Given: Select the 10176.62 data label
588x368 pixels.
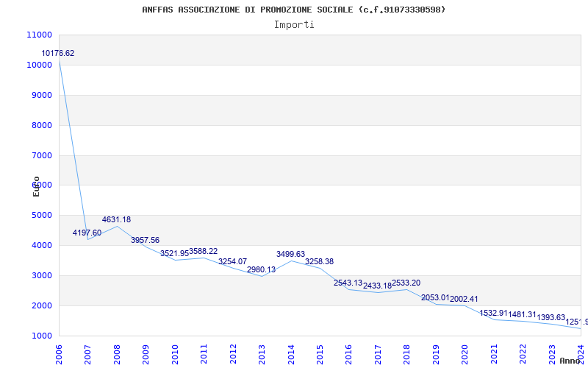Looking at the screenshot, I should [58, 53].
